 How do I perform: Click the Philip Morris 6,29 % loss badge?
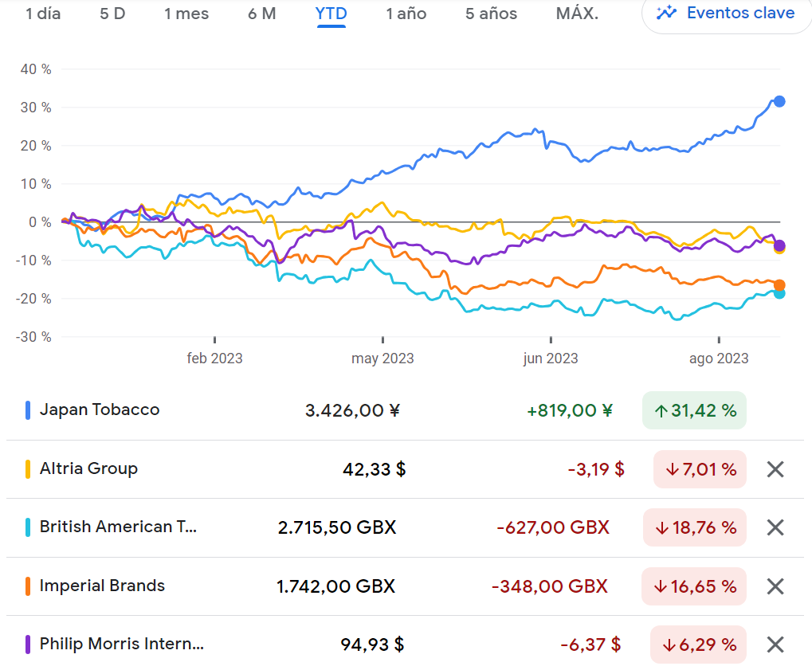(698, 645)
